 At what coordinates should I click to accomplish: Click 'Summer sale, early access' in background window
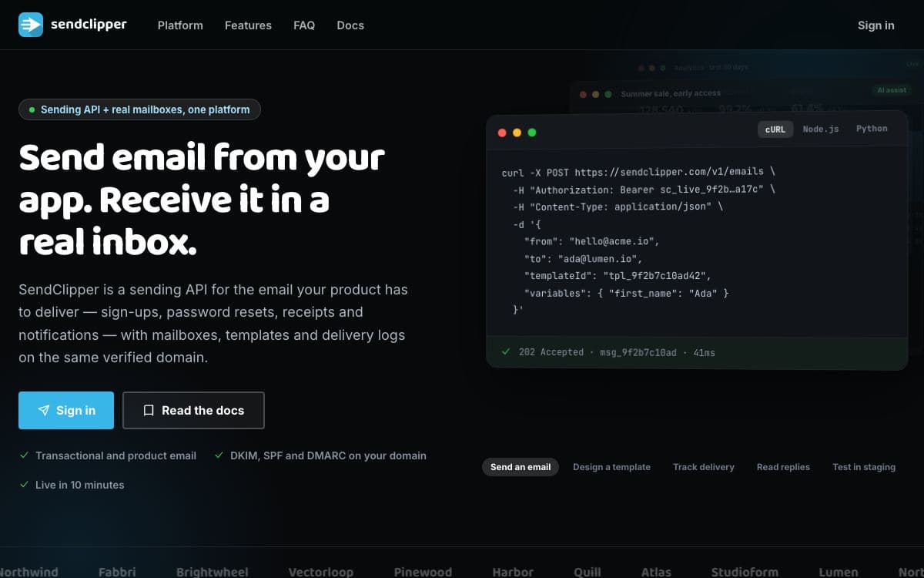tap(671, 93)
